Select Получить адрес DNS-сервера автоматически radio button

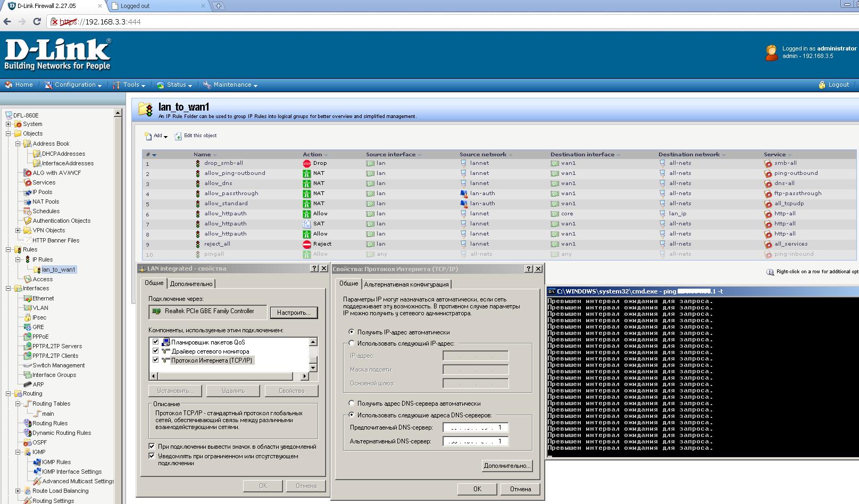352,404
